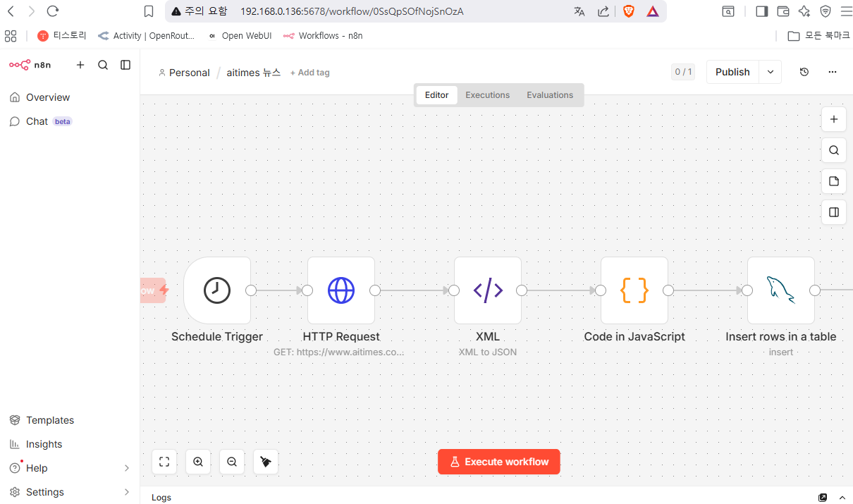Tidy up the workflow nodes
This screenshot has height=504, width=853.
pyautogui.click(x=266, y=462)
